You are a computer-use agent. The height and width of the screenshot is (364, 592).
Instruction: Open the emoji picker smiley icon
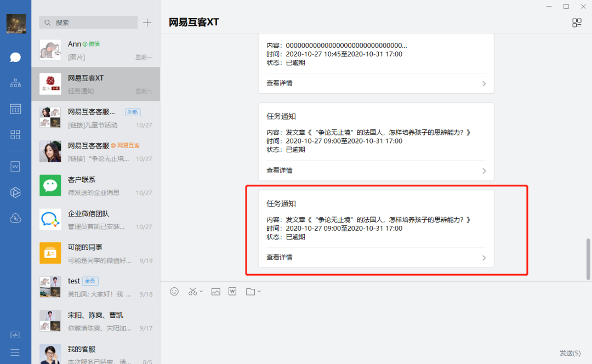[x=174, y=292]
